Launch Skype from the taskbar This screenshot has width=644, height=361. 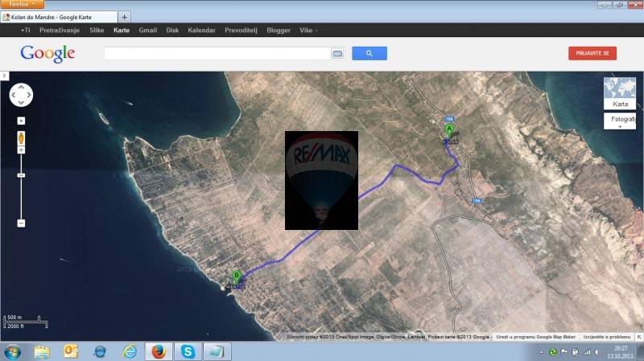pyautogui.click(x=188, y=351)
